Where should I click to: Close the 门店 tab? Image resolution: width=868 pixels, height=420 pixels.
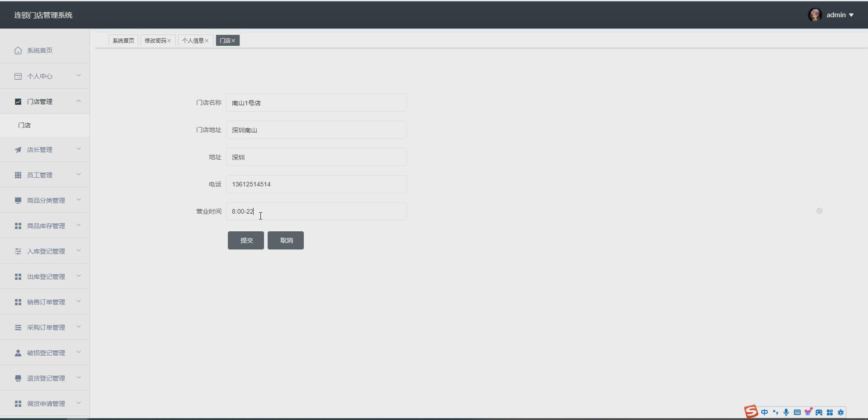tap(233, 41)
